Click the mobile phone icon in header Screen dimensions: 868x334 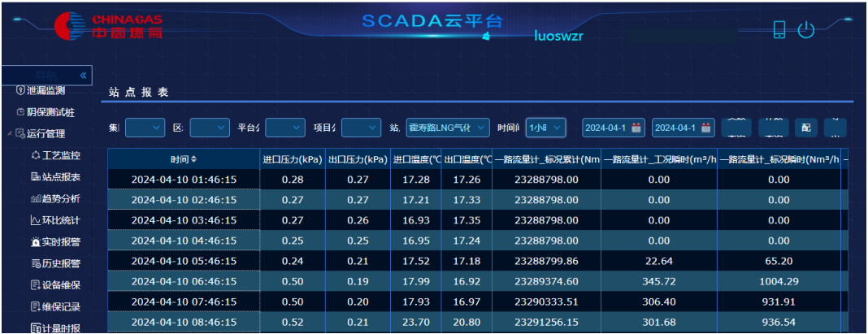[779, 30]
